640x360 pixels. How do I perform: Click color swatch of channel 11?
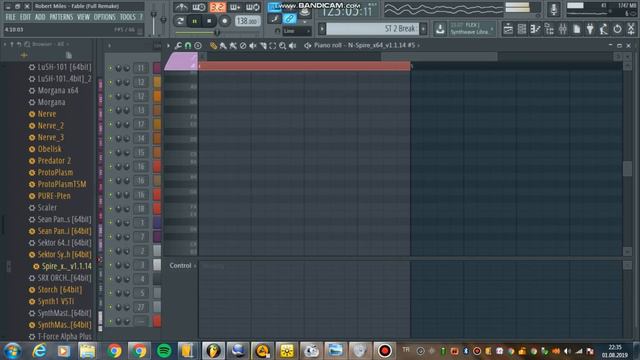(x=157, y=68)
